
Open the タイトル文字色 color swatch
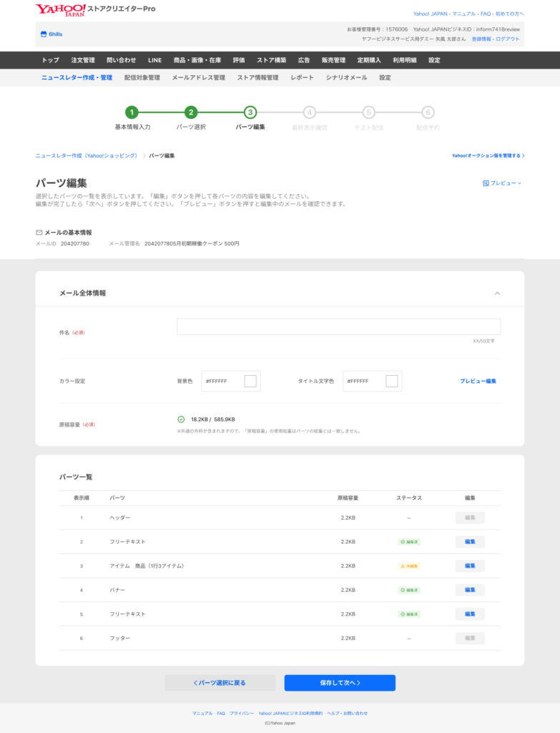click(391, 382)
